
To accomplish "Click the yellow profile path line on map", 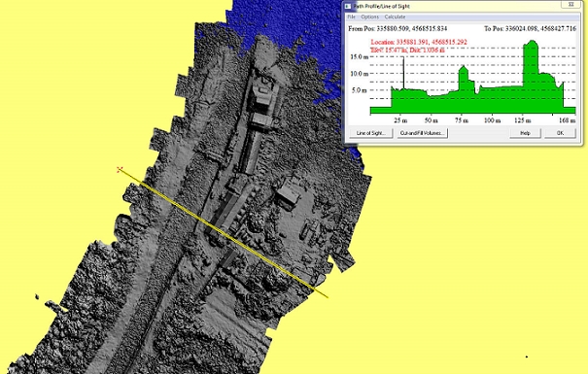I will point(224,234).
